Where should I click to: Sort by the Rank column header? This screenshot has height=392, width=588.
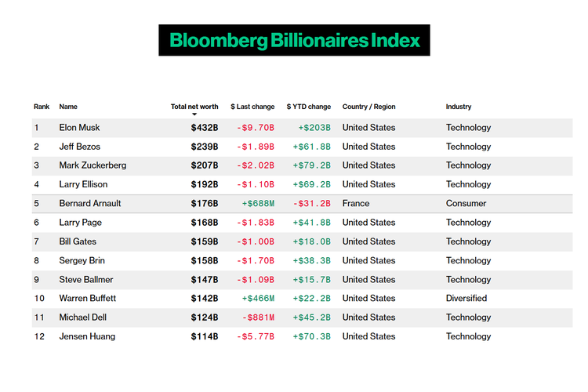tap(41, 107)
